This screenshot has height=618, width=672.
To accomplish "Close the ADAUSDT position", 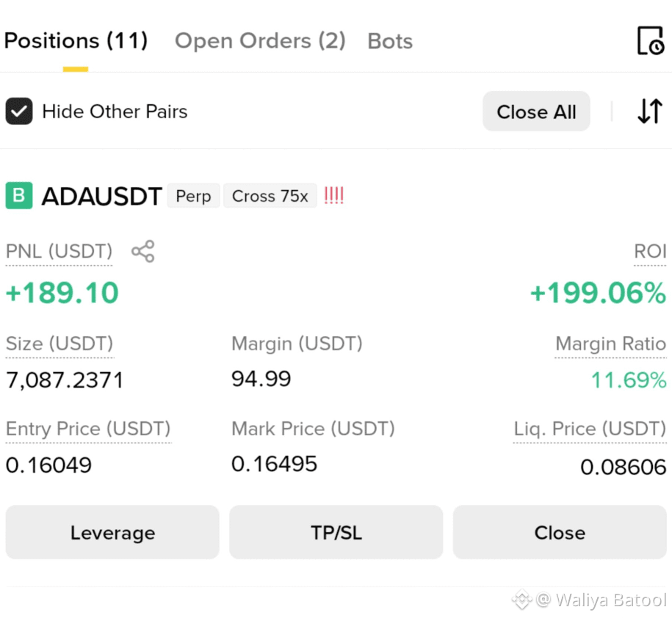I will pos(560,532).
